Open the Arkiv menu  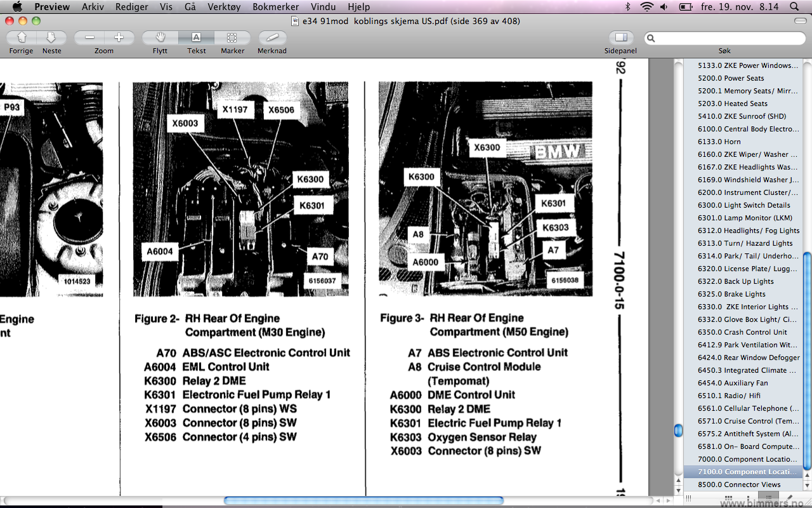click(93, 7)
